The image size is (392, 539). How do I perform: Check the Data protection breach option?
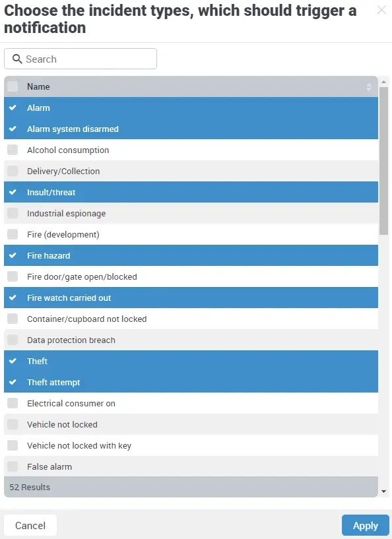(12, 340)
